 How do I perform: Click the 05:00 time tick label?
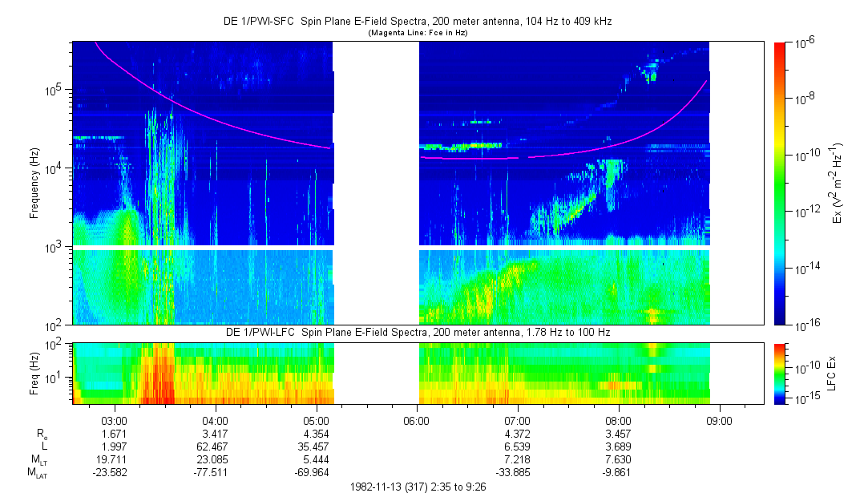coord(316,421)
